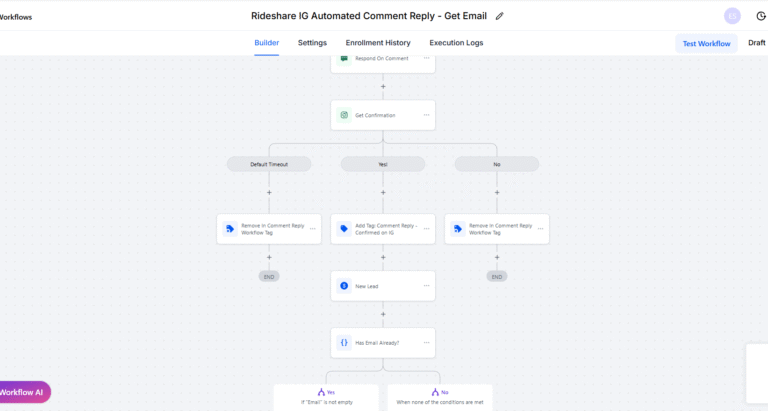Click the Test Workflow button
768x411 pixels.
(706, 43)
